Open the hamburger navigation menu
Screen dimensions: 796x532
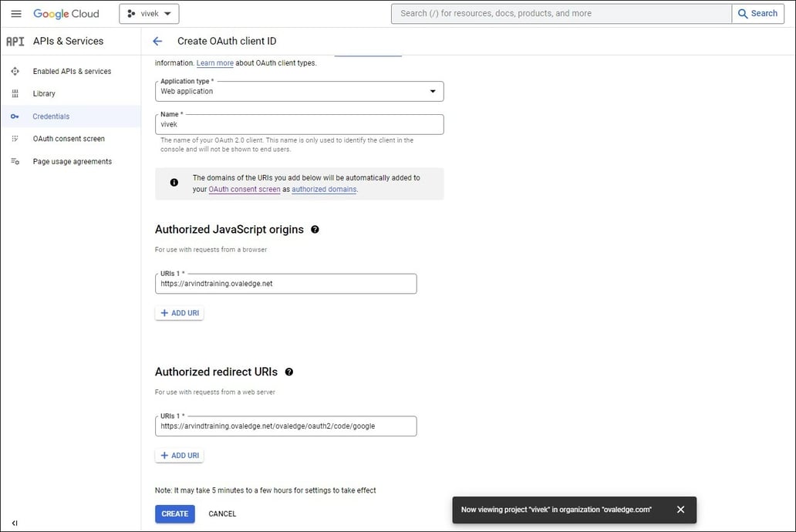(16, 14)
